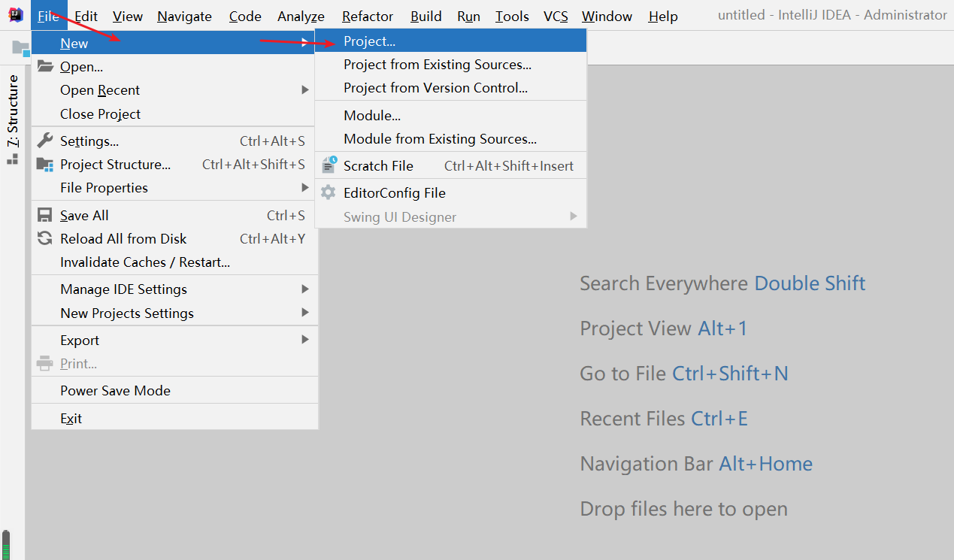954x560 pixels.
Task: Expand the Open Recent submenu arrow
Action: (x=305, y=89)
